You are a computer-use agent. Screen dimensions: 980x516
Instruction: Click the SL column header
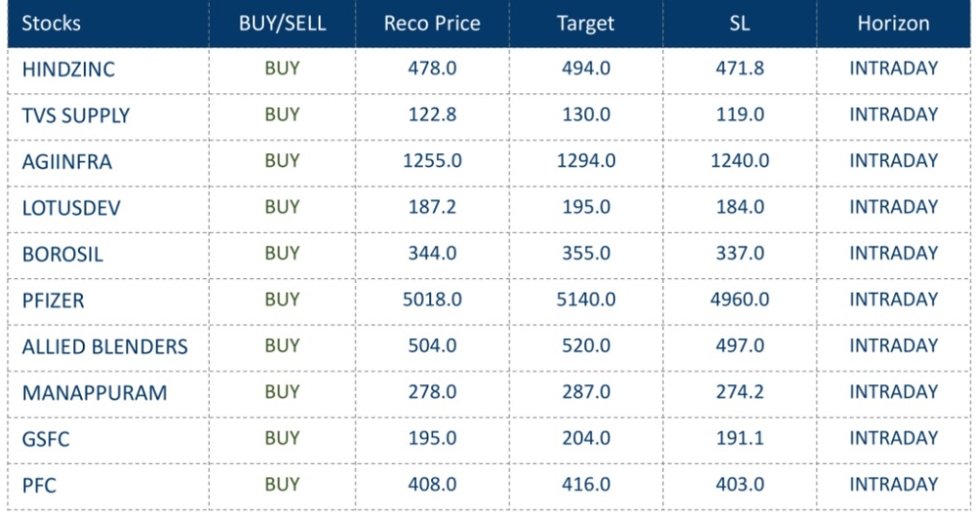click(739, 23)
